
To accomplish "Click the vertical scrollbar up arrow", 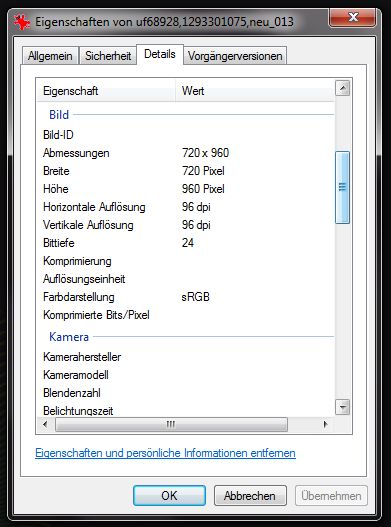I will click(343, 88).
